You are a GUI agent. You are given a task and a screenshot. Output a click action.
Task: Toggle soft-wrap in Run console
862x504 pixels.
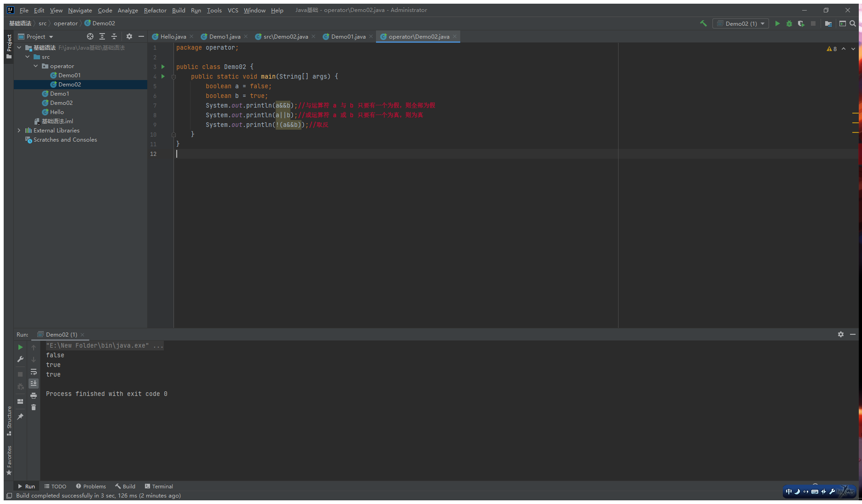[34, 372]
